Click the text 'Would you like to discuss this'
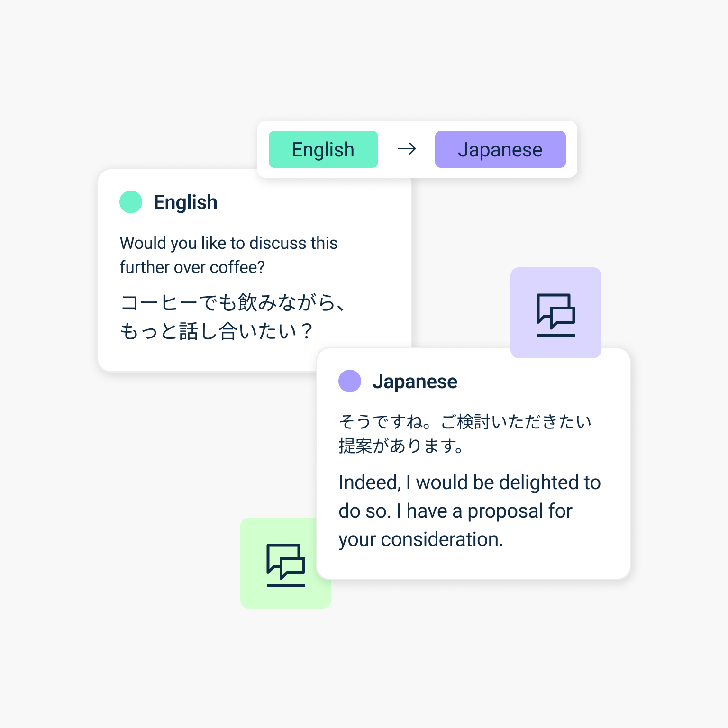 (x=228, y=243)
